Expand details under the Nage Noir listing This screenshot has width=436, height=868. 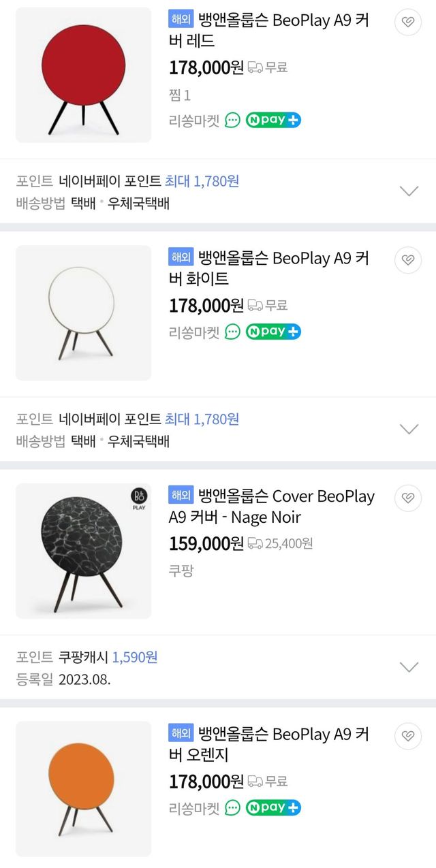pyautogui.click(x=409, y=667)
